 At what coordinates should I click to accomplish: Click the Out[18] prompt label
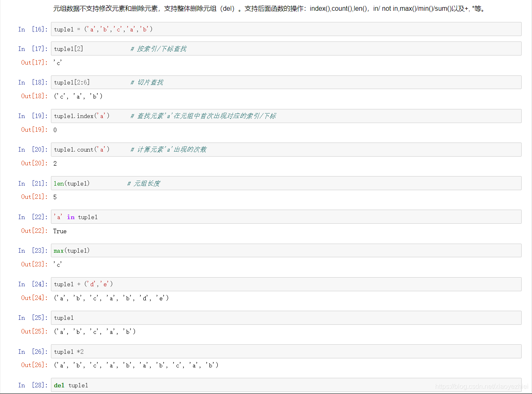click(34, 96)
